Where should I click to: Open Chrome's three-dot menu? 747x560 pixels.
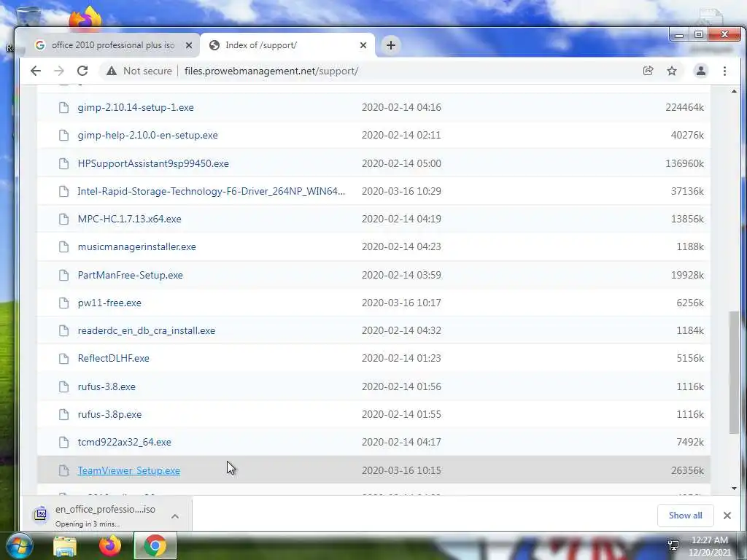tap(724, 71)
